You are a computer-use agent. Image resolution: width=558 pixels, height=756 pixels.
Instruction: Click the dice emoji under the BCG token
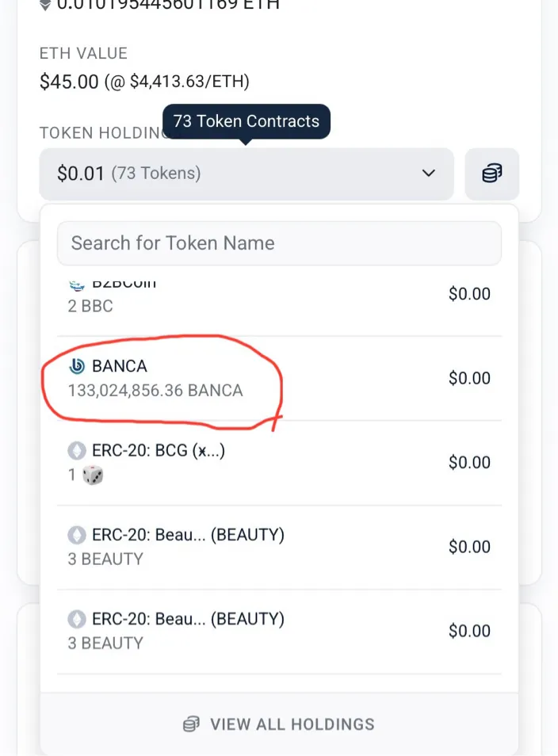(93, 475)
